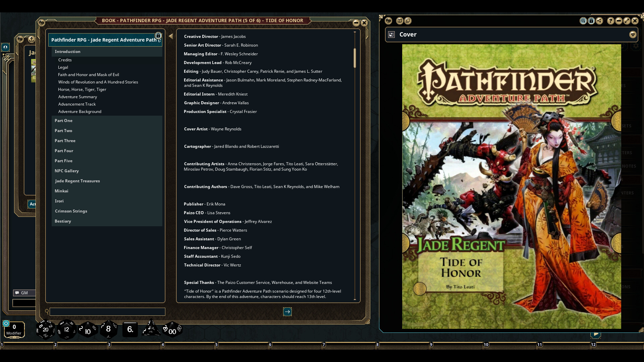Open the Credits page

[65, 60]
